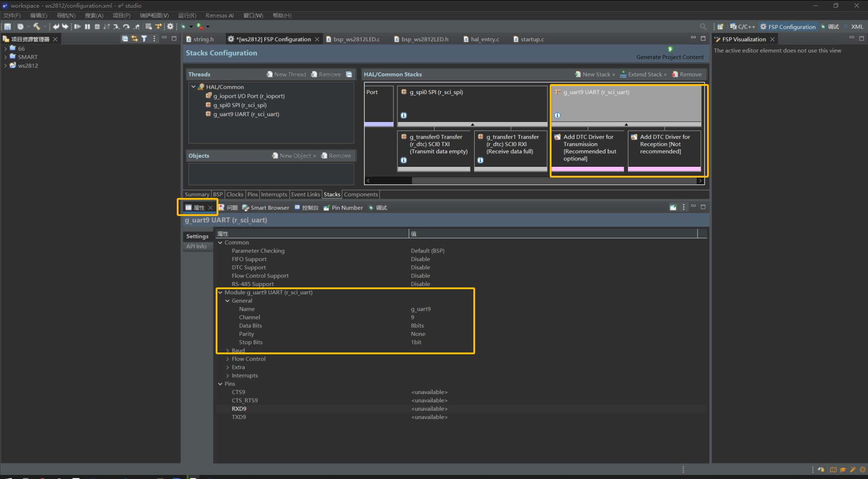Click the search magnifier icon in toolbar
868x479 pixels.
703,27
